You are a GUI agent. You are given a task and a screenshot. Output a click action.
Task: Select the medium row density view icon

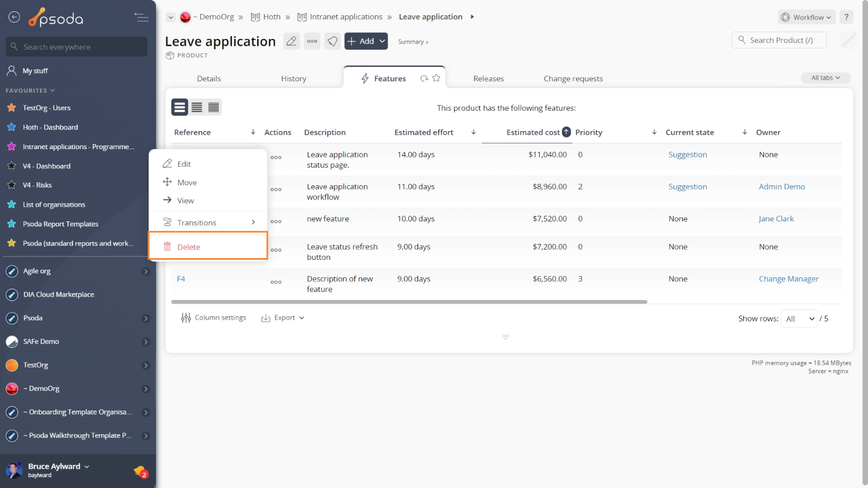point(197,107)
